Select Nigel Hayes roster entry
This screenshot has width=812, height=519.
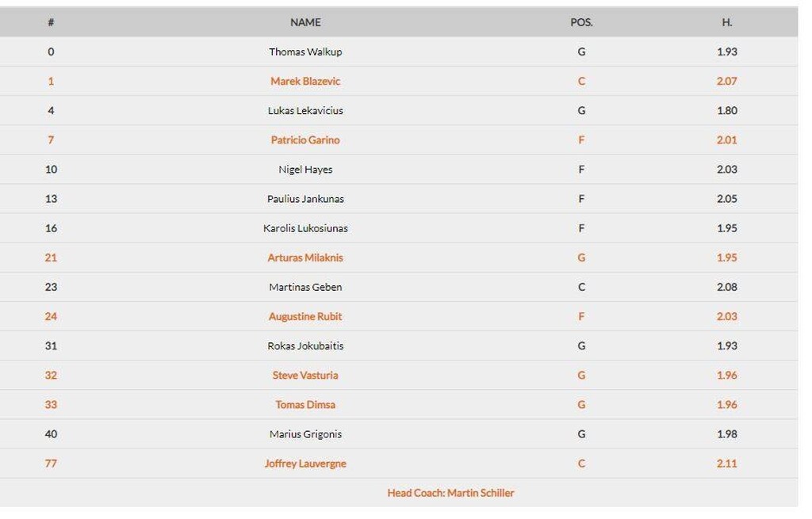pos(305,170)
